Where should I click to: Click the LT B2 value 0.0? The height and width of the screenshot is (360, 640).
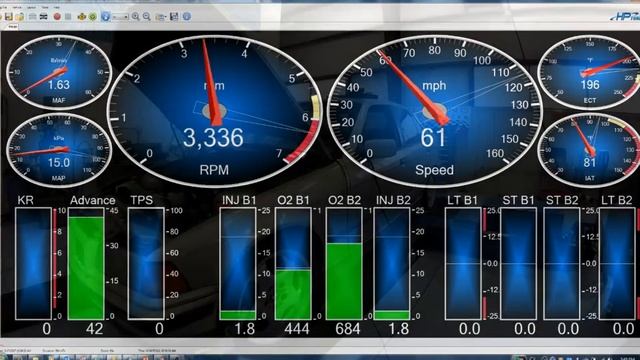click(624, 329)
